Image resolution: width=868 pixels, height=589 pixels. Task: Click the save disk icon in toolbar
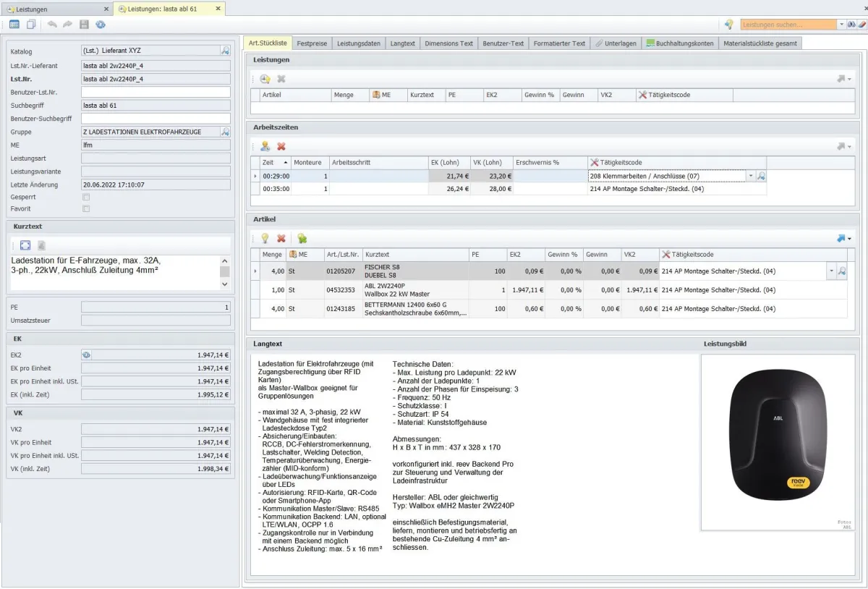tap(84, 25)
